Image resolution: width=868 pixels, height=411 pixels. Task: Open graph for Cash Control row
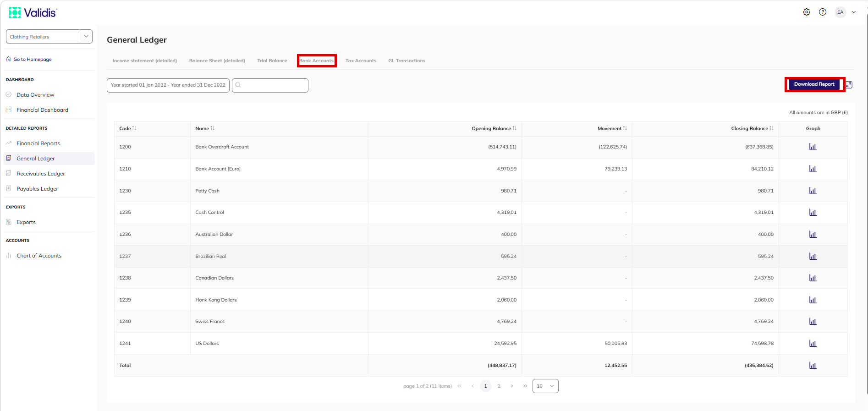[813, 213]
